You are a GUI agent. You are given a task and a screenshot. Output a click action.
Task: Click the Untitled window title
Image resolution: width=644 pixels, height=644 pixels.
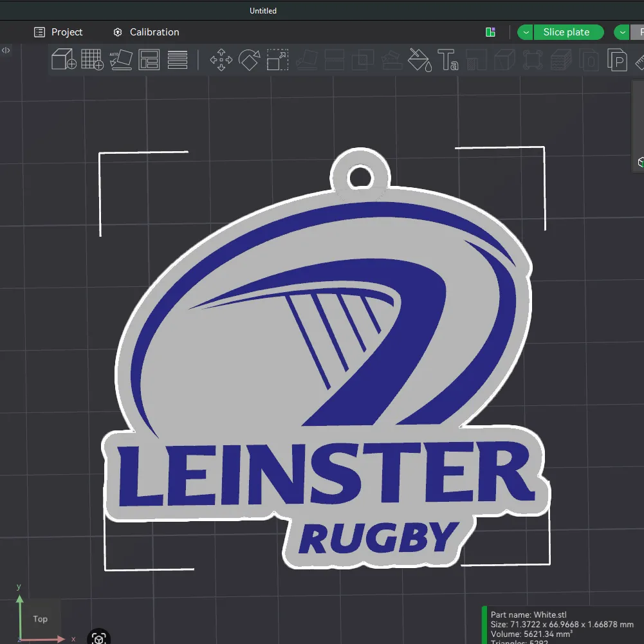[x=263, y=11]
